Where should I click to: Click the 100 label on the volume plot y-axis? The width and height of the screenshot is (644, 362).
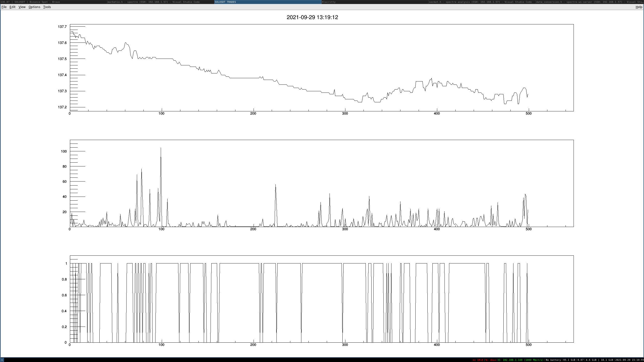point(64,151)
